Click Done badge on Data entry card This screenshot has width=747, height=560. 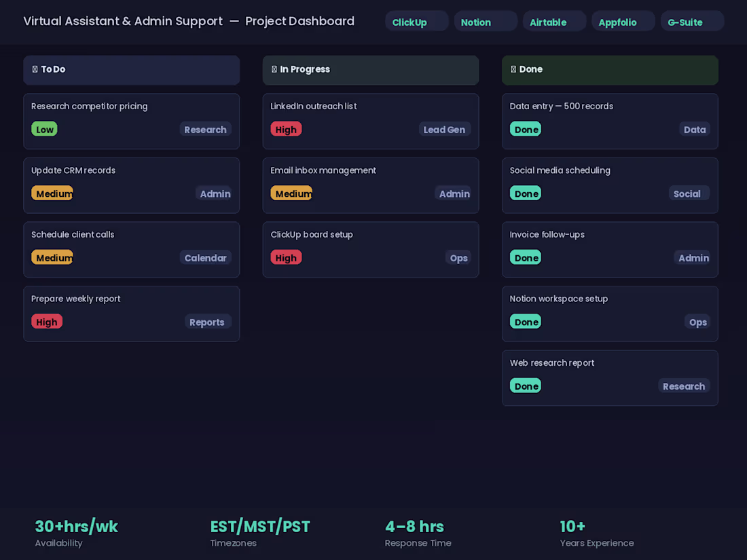(x=526, y=129)
